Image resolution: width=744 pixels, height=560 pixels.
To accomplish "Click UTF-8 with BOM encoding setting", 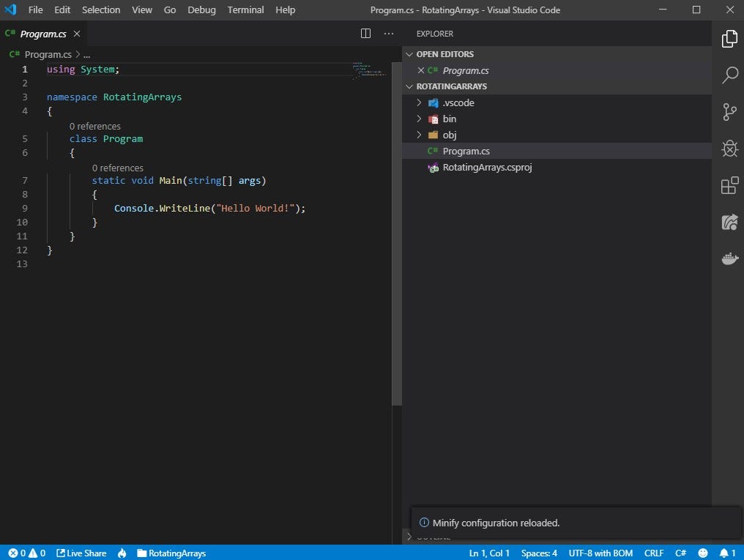I will tap(600, 553).
